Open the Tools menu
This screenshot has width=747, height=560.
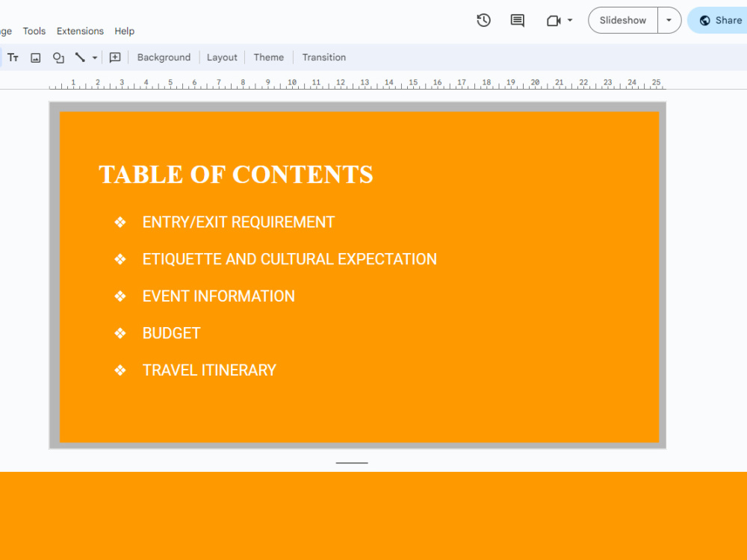34,31
